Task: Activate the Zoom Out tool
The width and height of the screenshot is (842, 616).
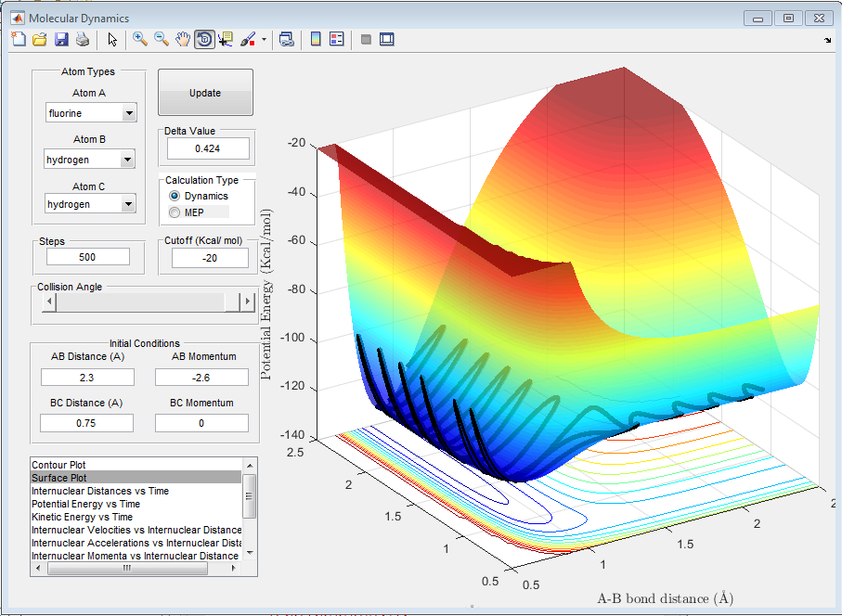Action: click(x=162, y=39)
